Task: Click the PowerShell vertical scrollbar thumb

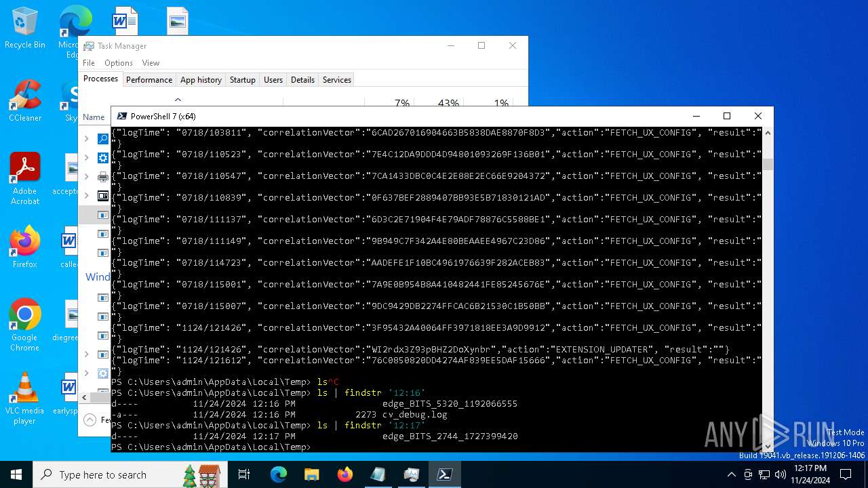Action: coord(768,164)
